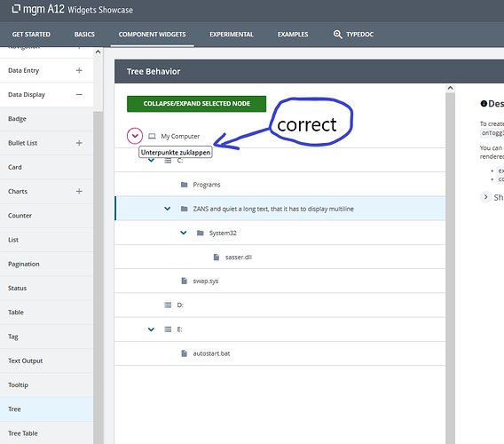Collapse the ZANS folder node chevron
504x444 pixels.
click(167, 209)
